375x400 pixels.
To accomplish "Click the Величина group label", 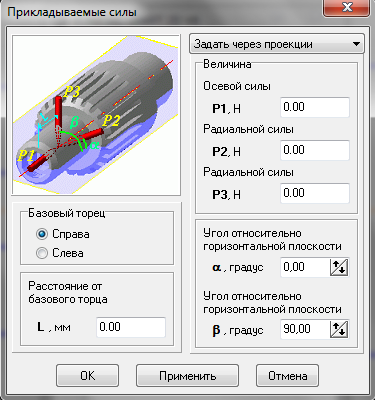I will (227, 64).
